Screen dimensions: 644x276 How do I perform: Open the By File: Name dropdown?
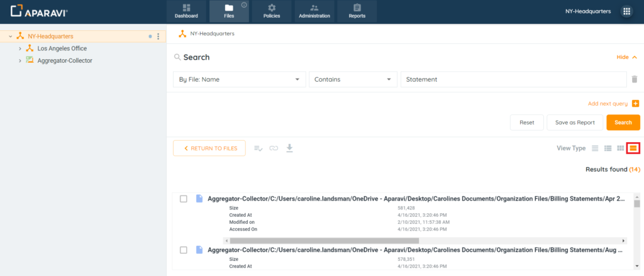point(240,80)
